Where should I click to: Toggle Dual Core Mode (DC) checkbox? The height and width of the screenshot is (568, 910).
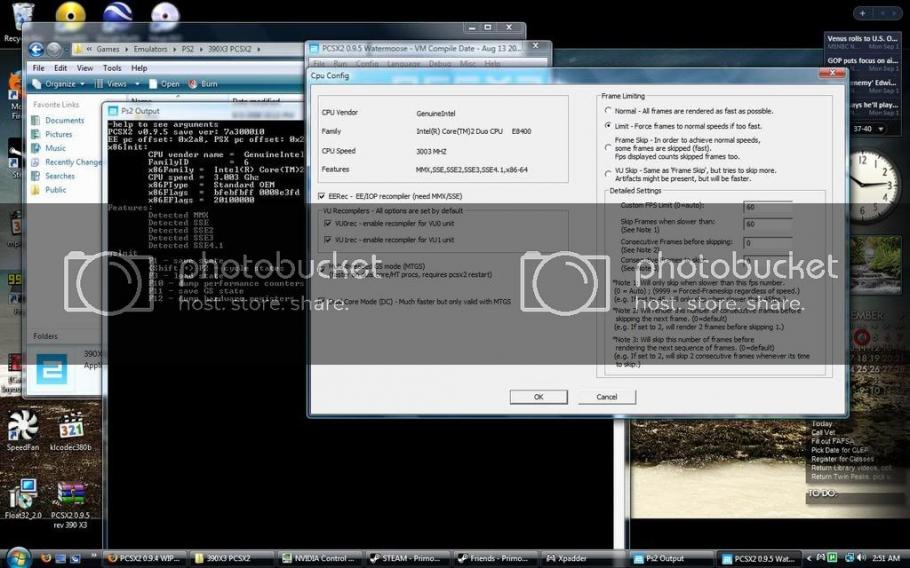click(x=322, y=302)
